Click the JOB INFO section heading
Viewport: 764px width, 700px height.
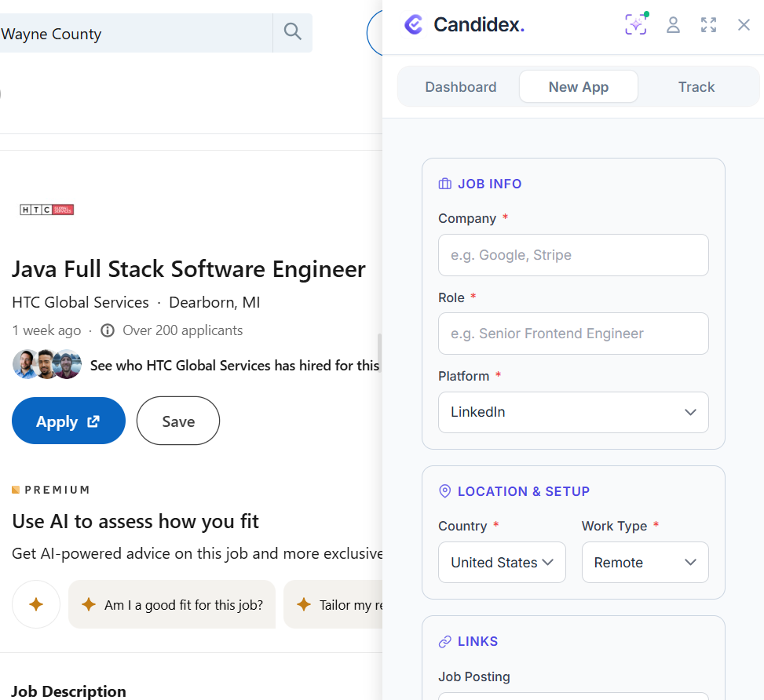pyautogui.click(x=490, y=184)
